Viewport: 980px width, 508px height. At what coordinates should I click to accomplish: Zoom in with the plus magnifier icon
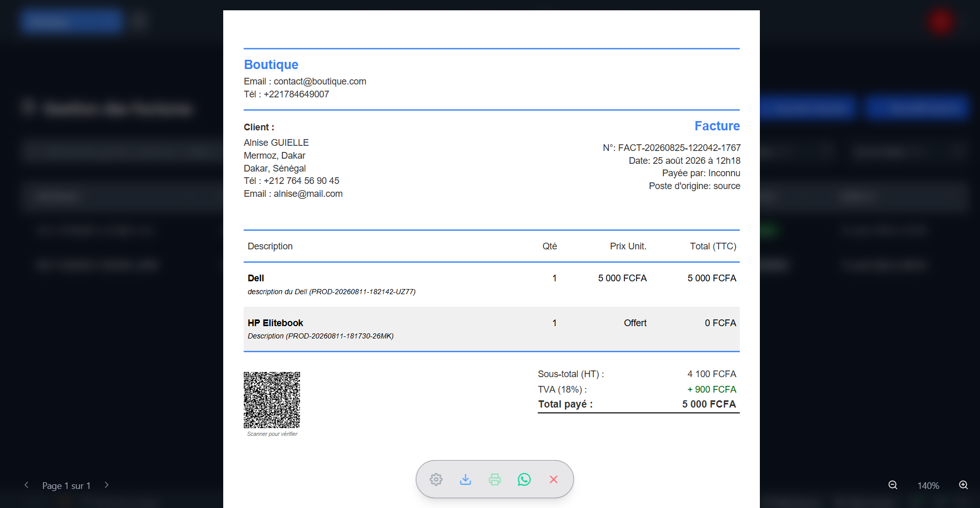click(964, 485)
